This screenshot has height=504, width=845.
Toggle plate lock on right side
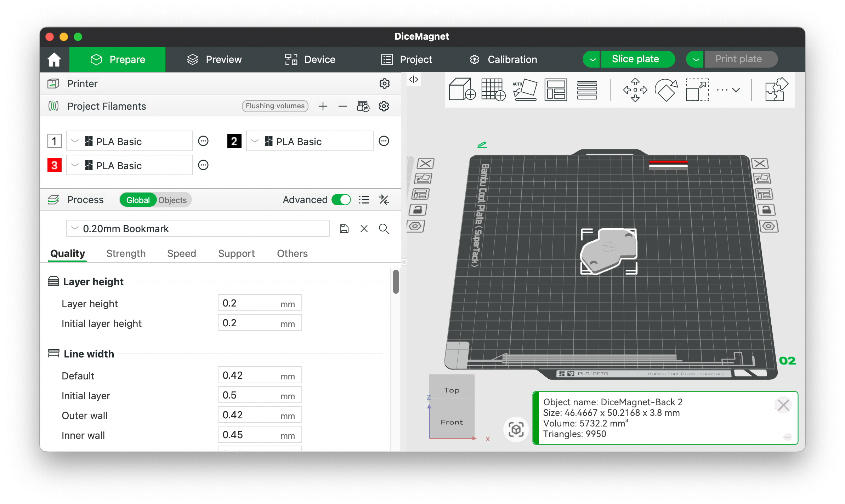coord(766,210)
